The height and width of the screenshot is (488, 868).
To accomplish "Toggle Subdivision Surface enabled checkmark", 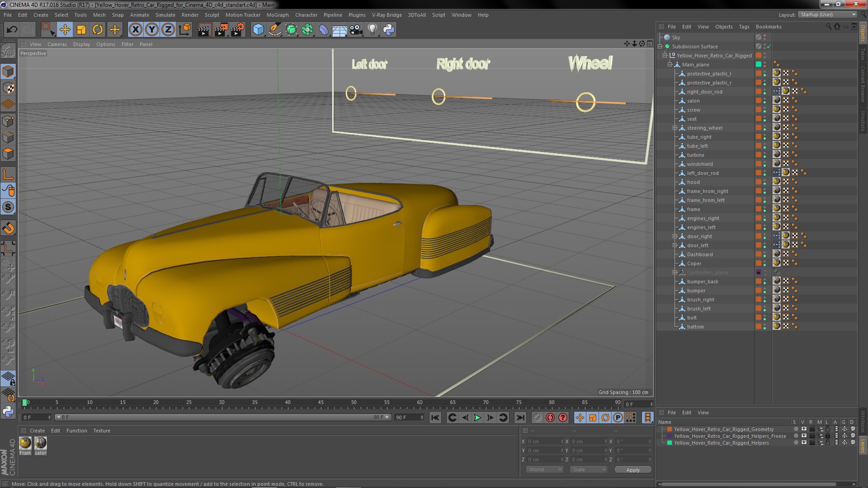I will pyautogui.click(x=769, y=47).
